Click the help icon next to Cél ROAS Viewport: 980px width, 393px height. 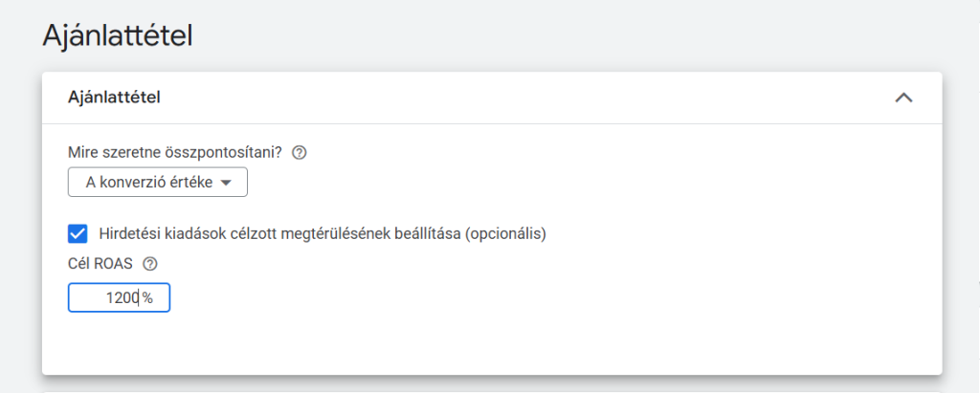pyautogui.click(x=149, y=264)
